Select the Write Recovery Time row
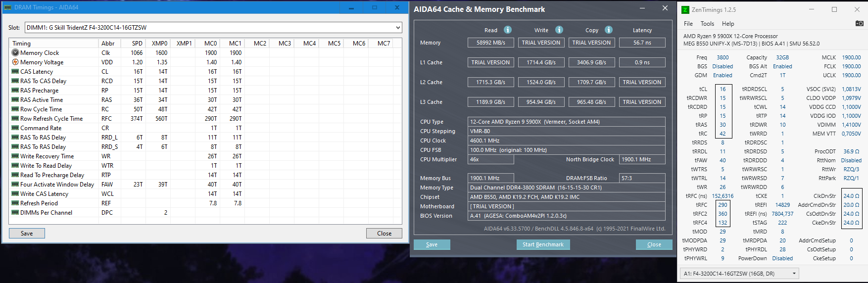The height and width of the screenshot is (283, 868). click(x=205, y=156)
